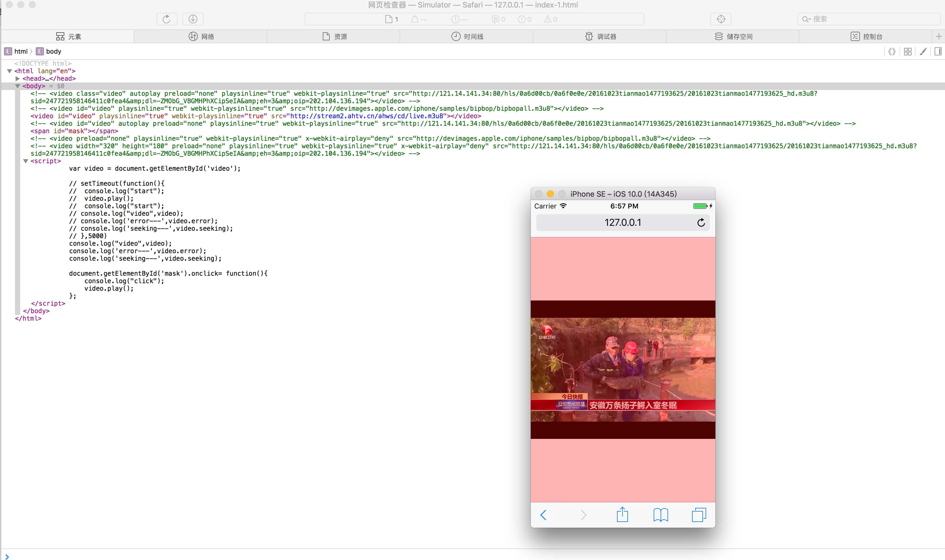Click simulator window title iPhone SE – iOS 10.0
This screenshot has height=560, width=945.
click(623, 194)
